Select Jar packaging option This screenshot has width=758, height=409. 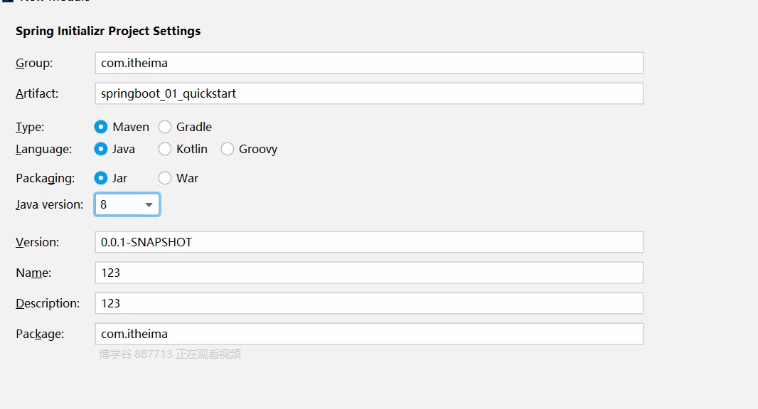pyautogui.click(x=101, y=178)
